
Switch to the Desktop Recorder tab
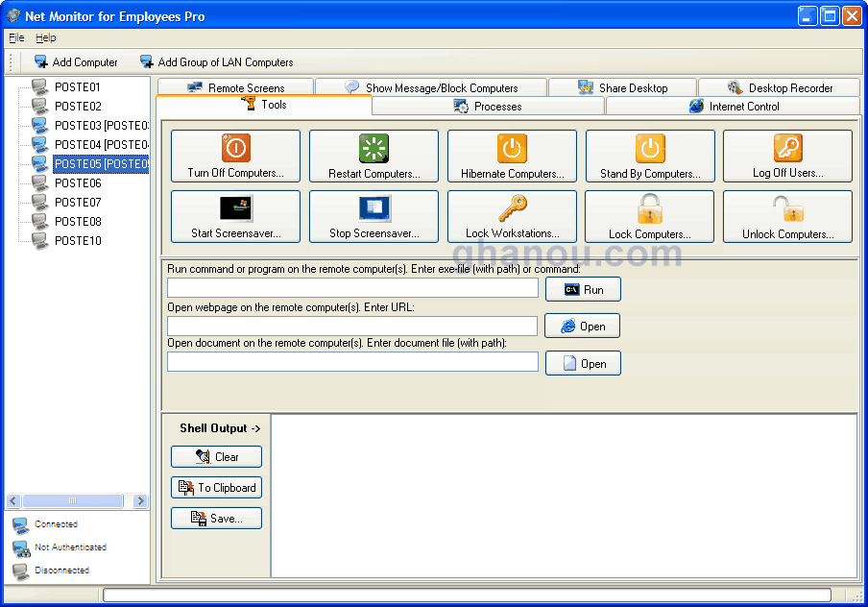780,87
